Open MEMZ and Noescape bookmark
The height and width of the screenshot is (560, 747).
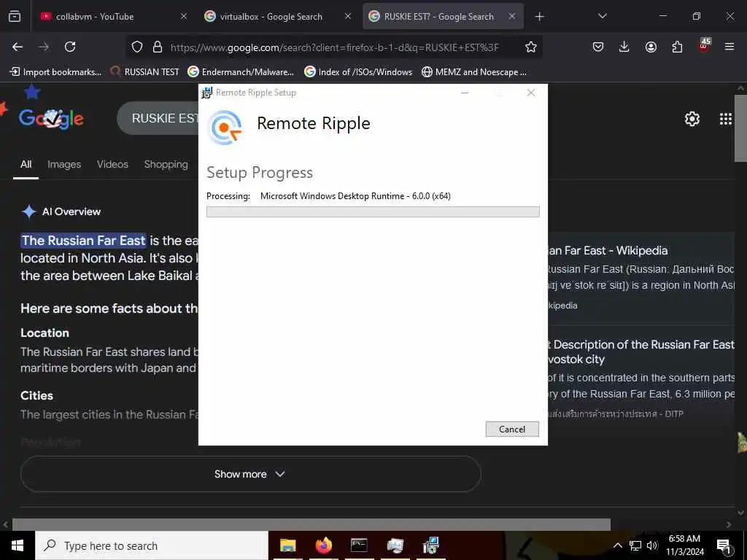tap(474, 72)
